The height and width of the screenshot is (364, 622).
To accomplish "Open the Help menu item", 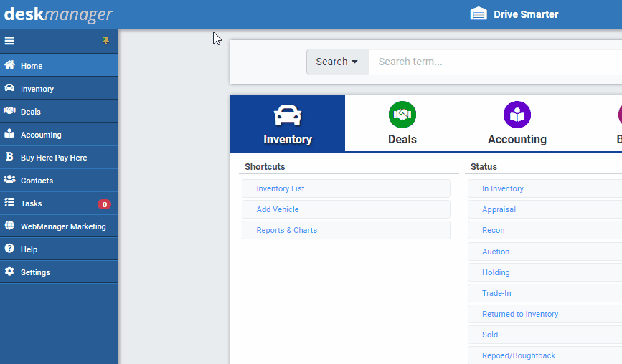I will click(x=29, y=249).
